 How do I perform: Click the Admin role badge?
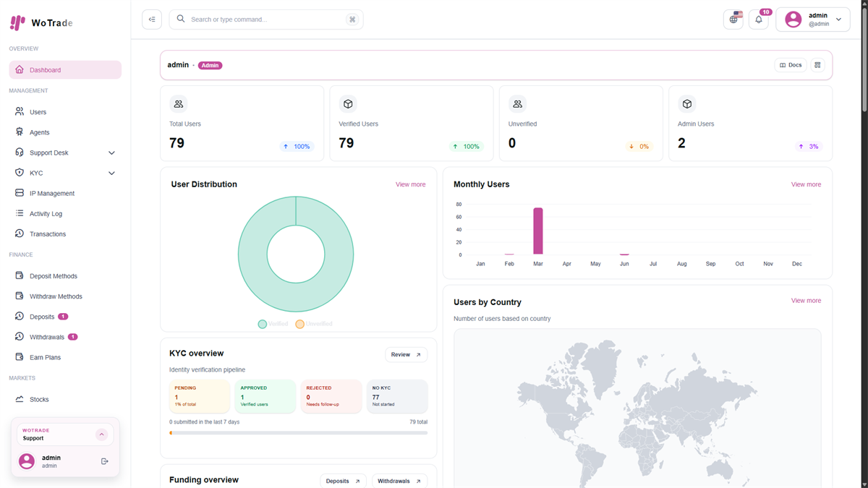(x=210, y=65)
